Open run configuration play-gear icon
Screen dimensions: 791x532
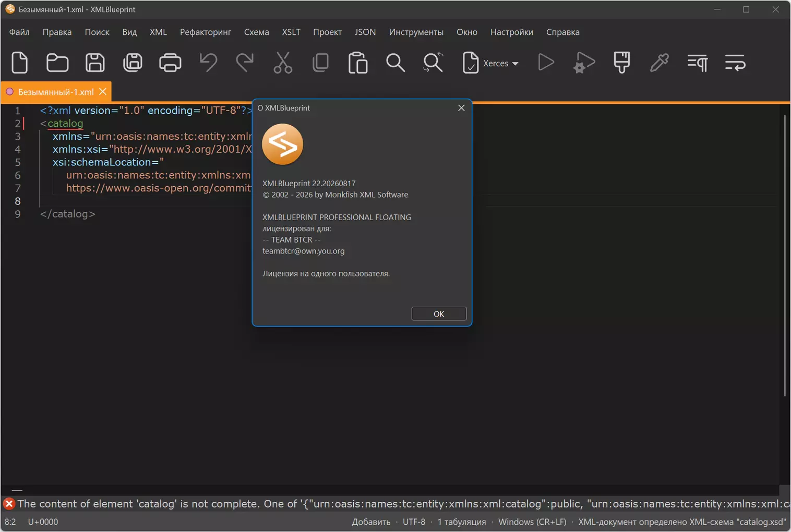coord(584,63)
